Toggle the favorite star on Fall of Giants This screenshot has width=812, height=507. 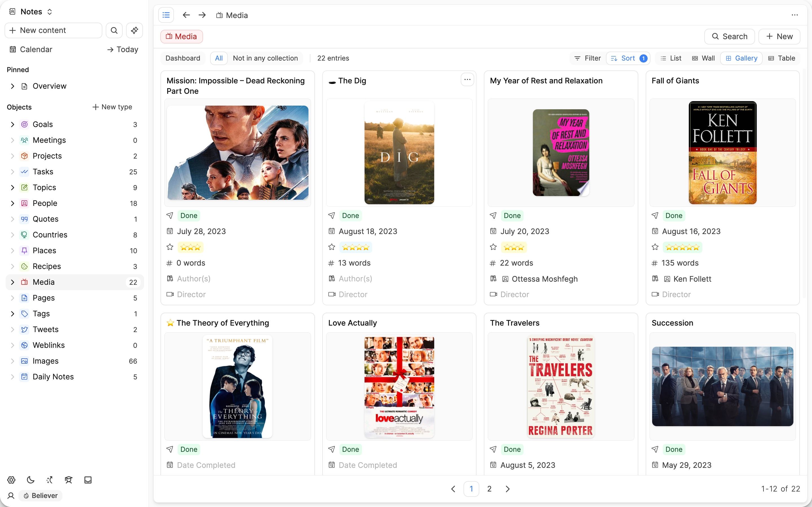coord(655,247)
